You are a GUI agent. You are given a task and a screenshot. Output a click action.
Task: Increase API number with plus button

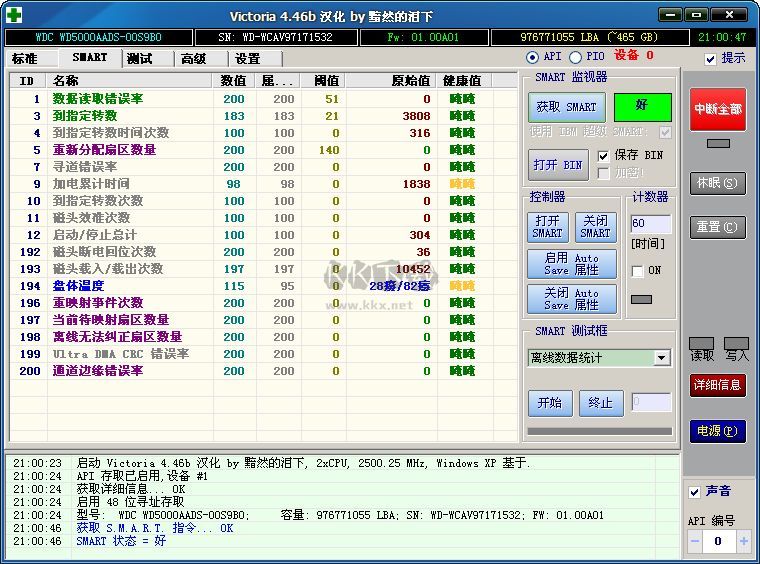click(743, 541)
